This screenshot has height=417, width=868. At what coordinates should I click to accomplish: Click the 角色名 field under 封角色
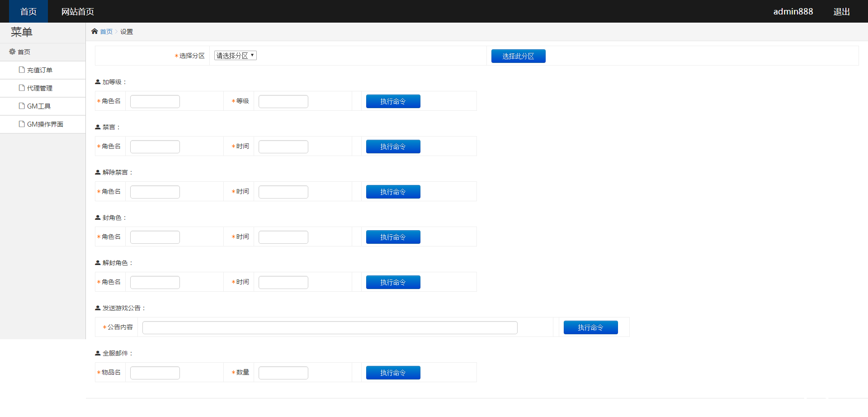click(x=155, y=237)
